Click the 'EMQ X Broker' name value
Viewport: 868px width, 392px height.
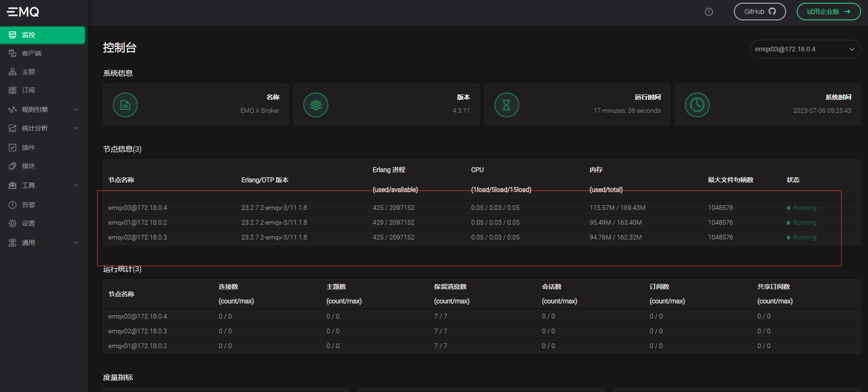point(260,110)
